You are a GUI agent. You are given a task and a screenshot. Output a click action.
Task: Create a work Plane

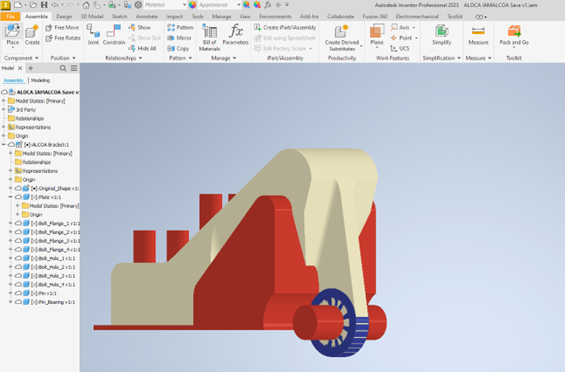pos(377,35)
